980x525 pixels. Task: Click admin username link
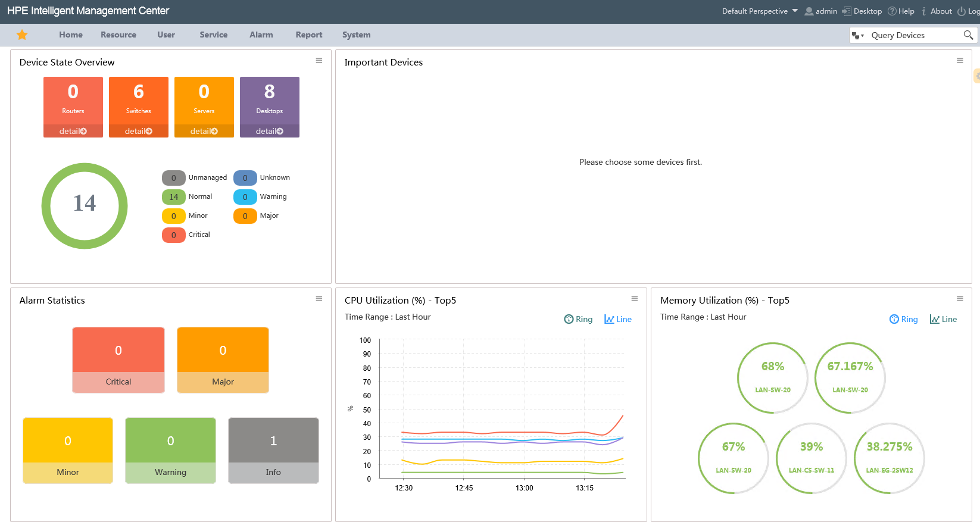(x=826, y=11)
